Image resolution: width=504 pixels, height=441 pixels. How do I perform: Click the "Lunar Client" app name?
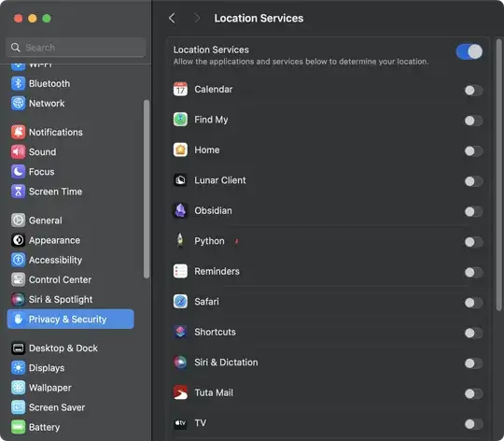click(220, 180)
